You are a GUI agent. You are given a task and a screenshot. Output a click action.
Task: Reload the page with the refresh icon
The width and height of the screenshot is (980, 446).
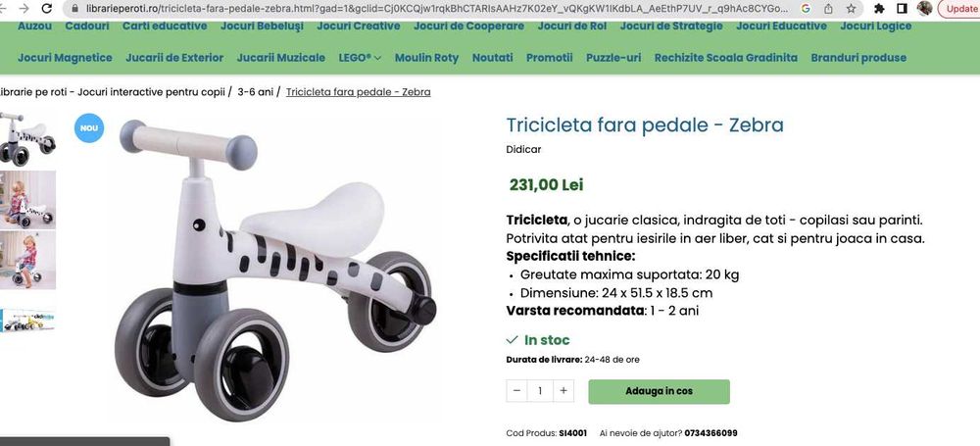click(47, 9)
